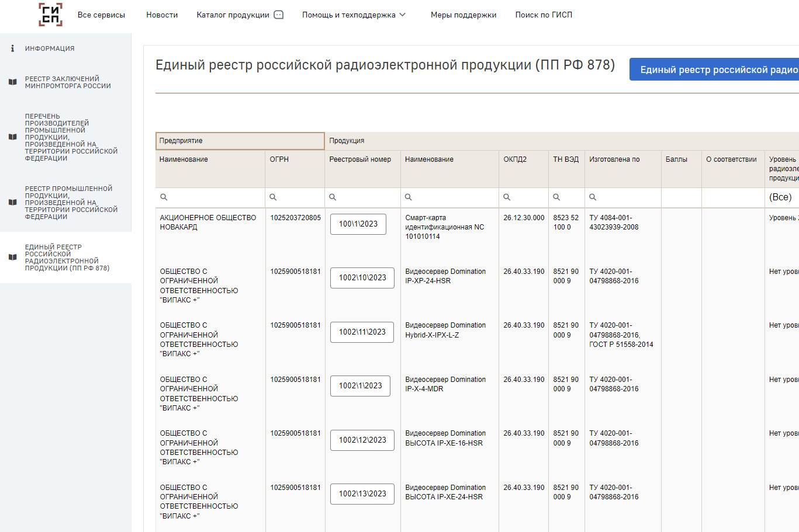Open registry entry 100\1\2023
This screenshot has width=799, height=532.
tap(358, 224)
